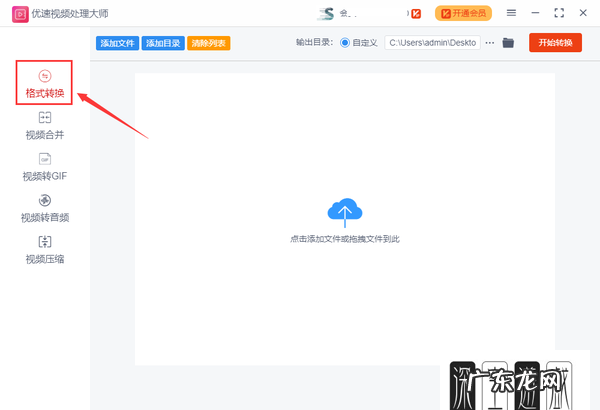This screenshot has width=600, height=410.
Task: Click 点击添加文件或拖拽文件到此 hint text
Action: [345, 239]
